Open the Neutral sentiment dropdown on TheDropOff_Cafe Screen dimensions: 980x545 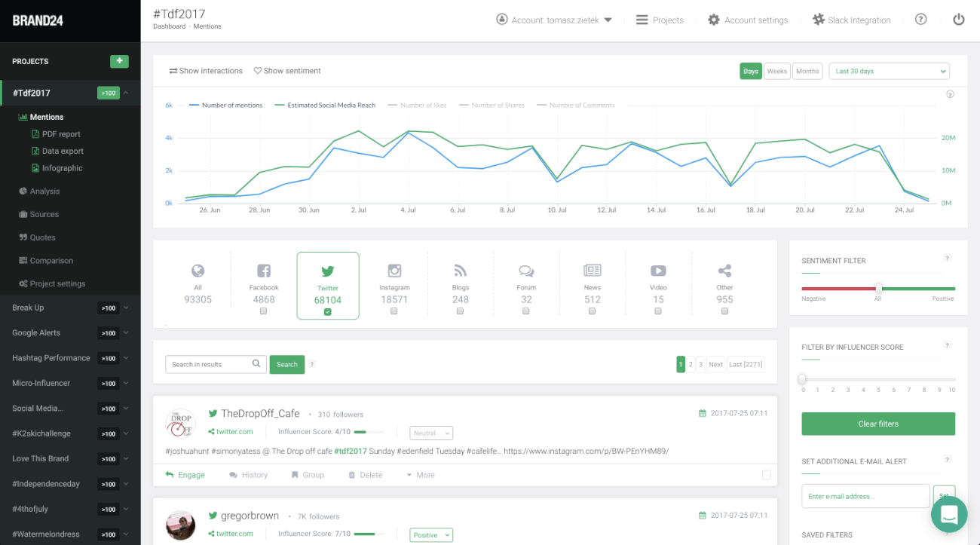pos(431,433)
